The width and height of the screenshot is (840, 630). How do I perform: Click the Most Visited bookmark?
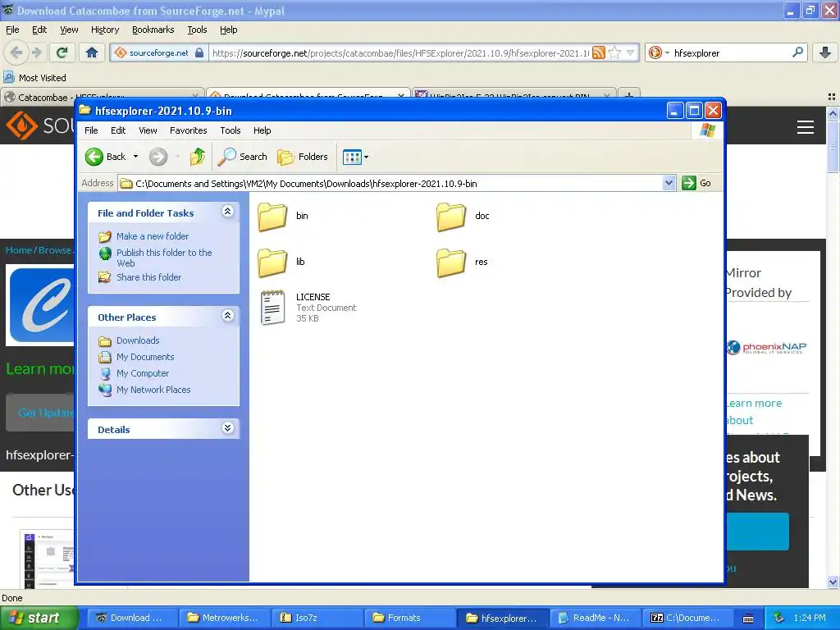pyautogui.click(x=34, y=78)
